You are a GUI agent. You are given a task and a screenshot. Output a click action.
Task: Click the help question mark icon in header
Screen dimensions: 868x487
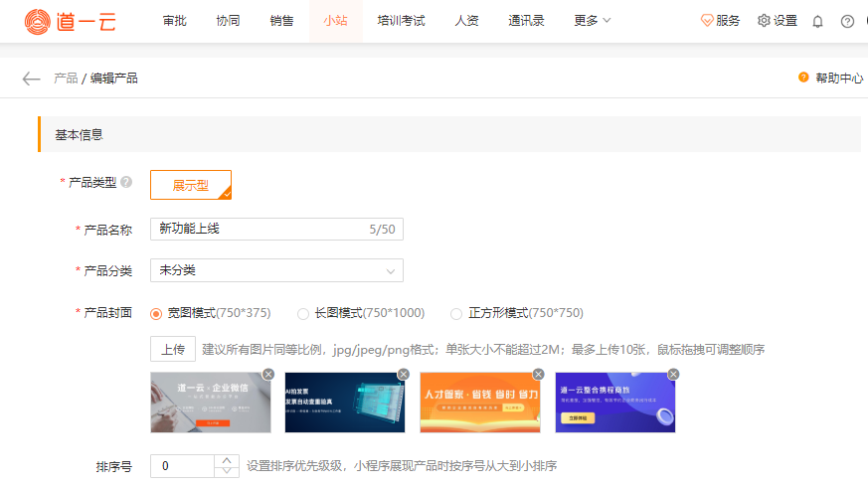pos(847,21)
